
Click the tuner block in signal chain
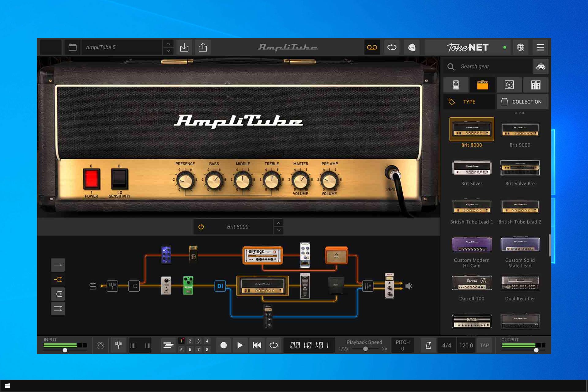tap(112, 286)
